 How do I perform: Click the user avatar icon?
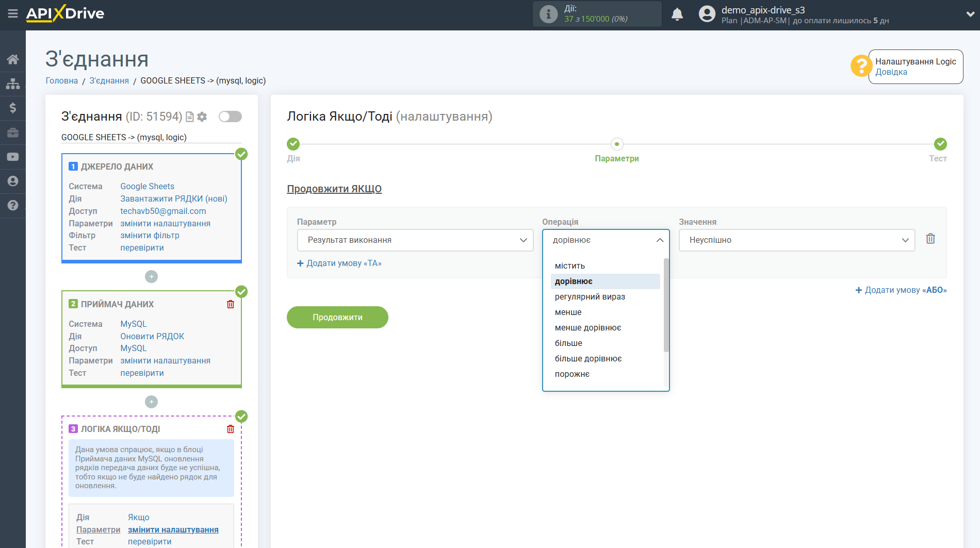click(707, 14)
